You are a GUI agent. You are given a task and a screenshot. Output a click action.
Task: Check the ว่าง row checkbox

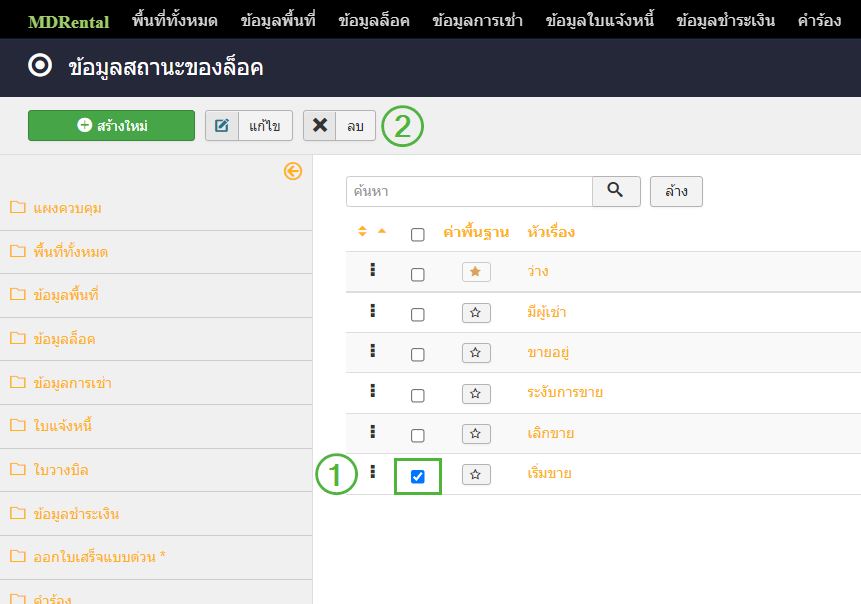pyautogui.click(x=418, y=275)
